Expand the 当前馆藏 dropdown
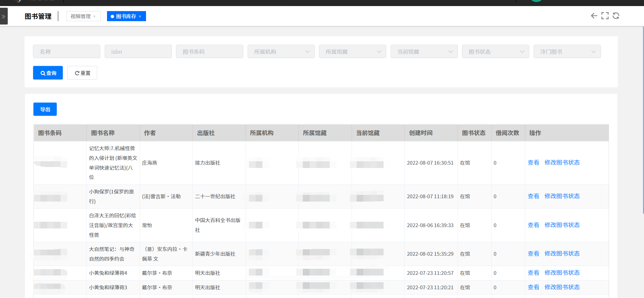This screenshot has width=644, height=298. tap(424, 52)
